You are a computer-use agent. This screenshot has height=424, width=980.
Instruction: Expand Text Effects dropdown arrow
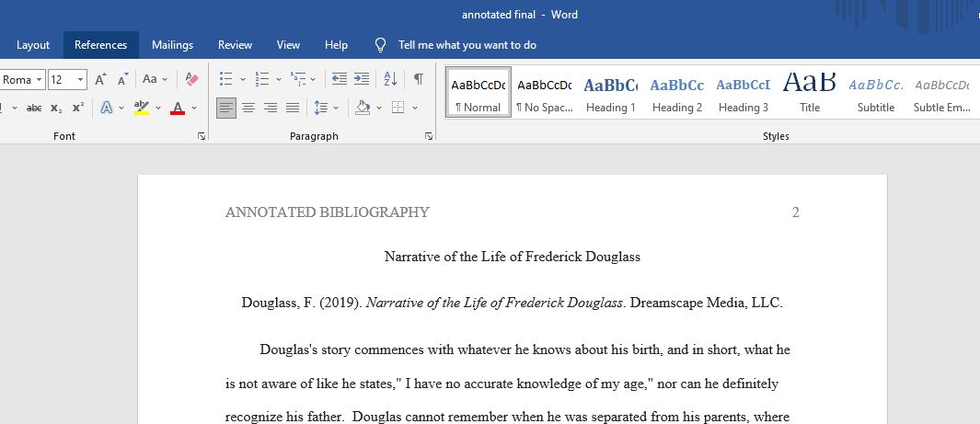(x=121, y=108)
